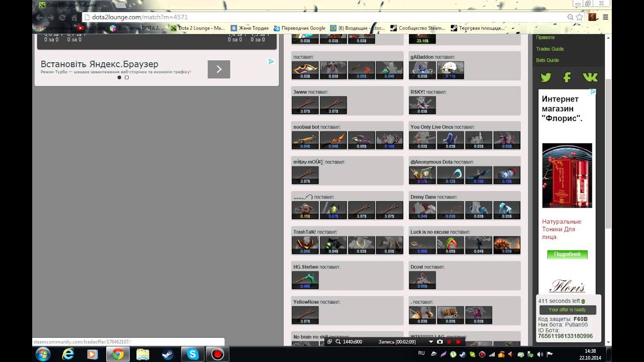Open the Торговая площадк... bookmark
The image size is (644, 362).
click(477, 28)
